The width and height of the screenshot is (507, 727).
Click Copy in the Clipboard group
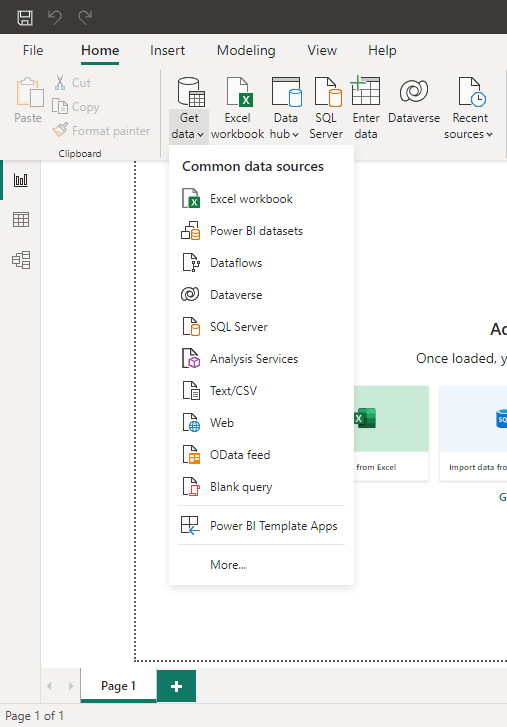76,107
